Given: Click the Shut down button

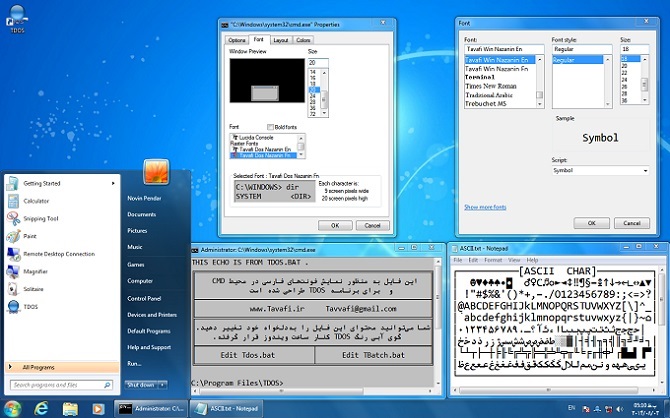Looking at the screenshot, I should 141,385.
